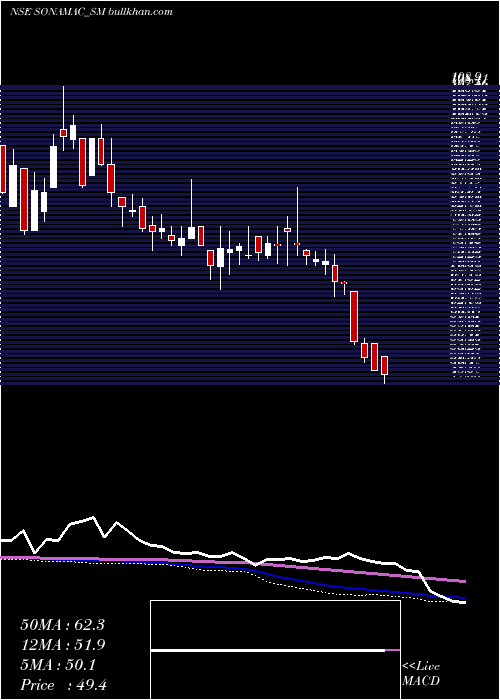This screenshot has width=500, height=700.
Task: Click the last red candlestick at the chart bottom
Action: tap(384, 365)
